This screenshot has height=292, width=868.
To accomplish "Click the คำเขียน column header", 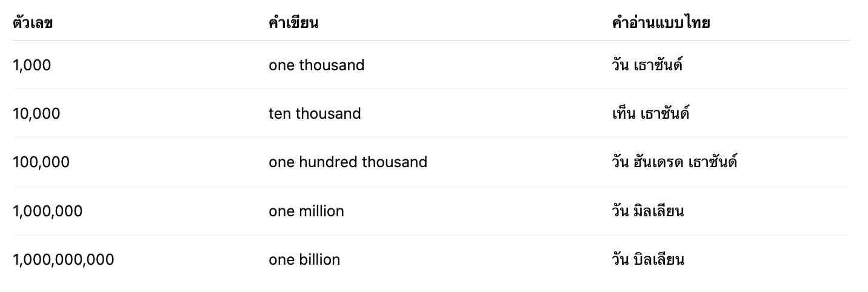I will [x=293, y=23].
